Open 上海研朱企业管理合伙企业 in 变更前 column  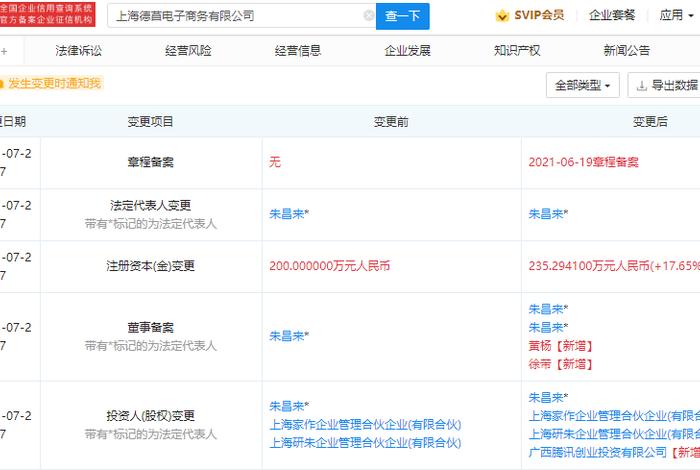365,443
